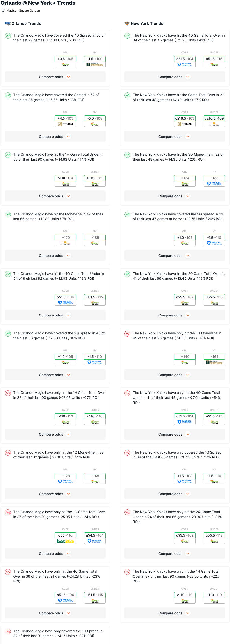
Task: Choose the u54.5 -104 under odds
Action: (x=95, y=535)
